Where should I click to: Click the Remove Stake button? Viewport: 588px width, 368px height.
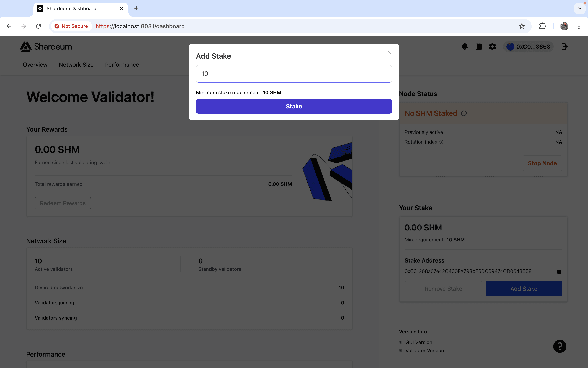tap(443, 289)
